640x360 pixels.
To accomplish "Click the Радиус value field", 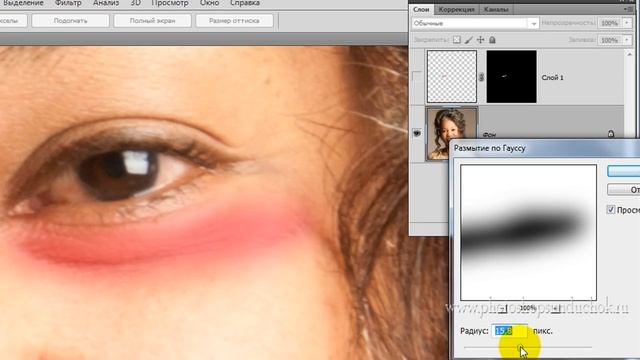I will [x=509, y=331].
